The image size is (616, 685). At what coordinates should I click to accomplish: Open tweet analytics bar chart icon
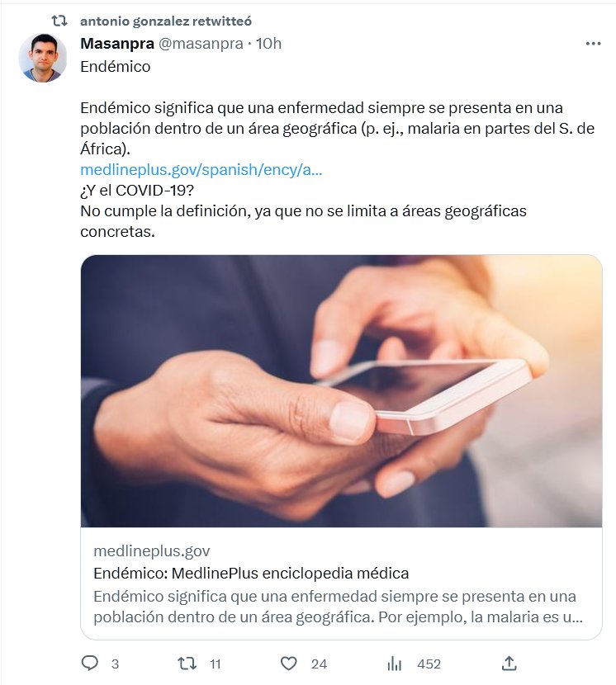click(395, 664)
